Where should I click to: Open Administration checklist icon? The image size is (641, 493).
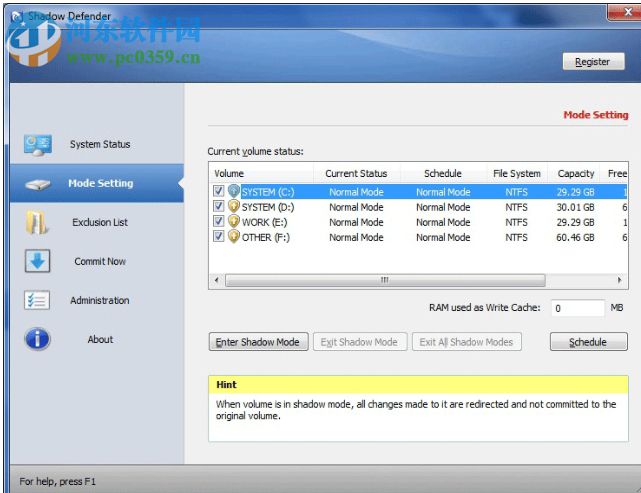pyautogui.click(x=37, y=301)
